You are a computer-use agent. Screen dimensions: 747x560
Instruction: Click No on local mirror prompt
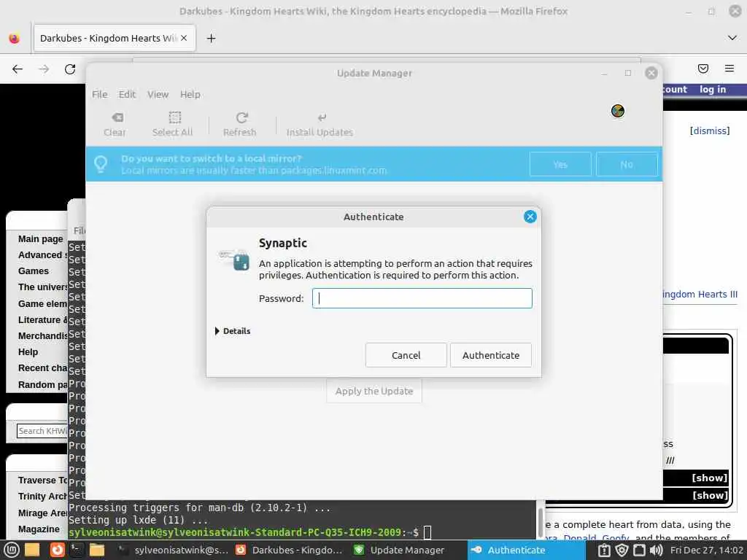click(627, 164)
